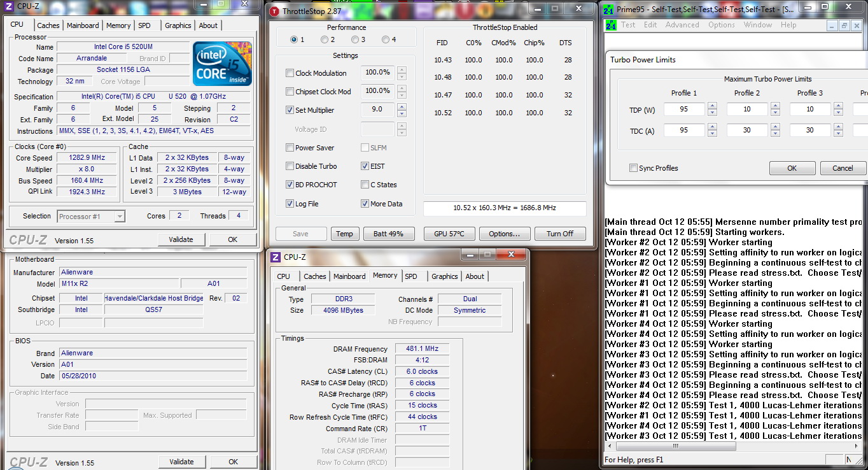Click the '10.52 x 160.3 MHz = 1686.8 MHz' readout
868x470 pixels.
[x=505, y=208]
